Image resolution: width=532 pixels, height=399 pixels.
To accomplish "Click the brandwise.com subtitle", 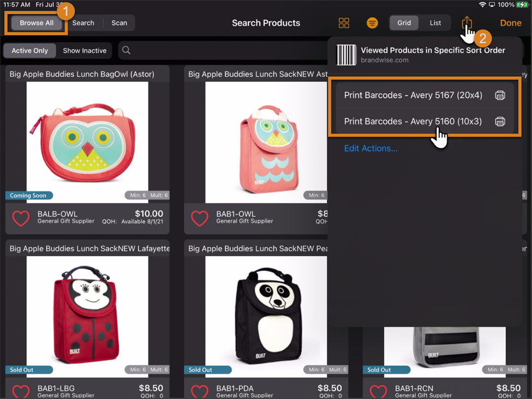I will (385, 60).
